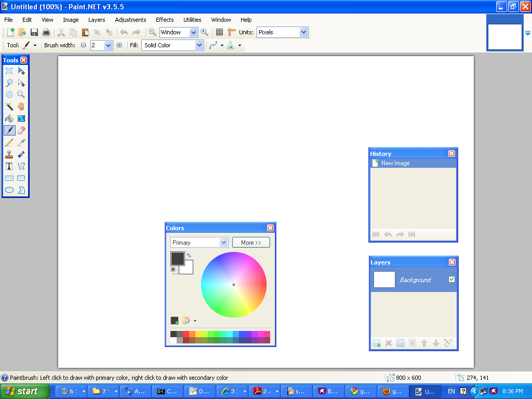Increase brush width with plus button
Screen dimensions: 532x399
[x=119, y=45]
